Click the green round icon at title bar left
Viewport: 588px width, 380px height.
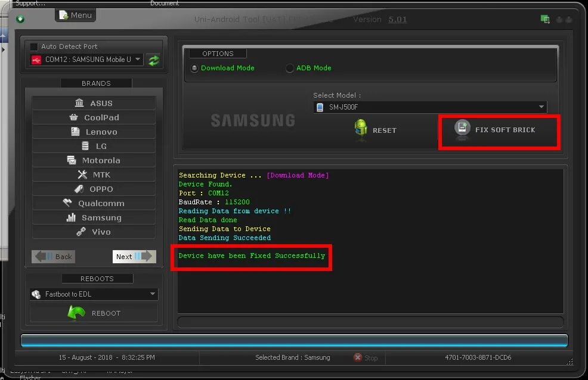tap(20, 18)
